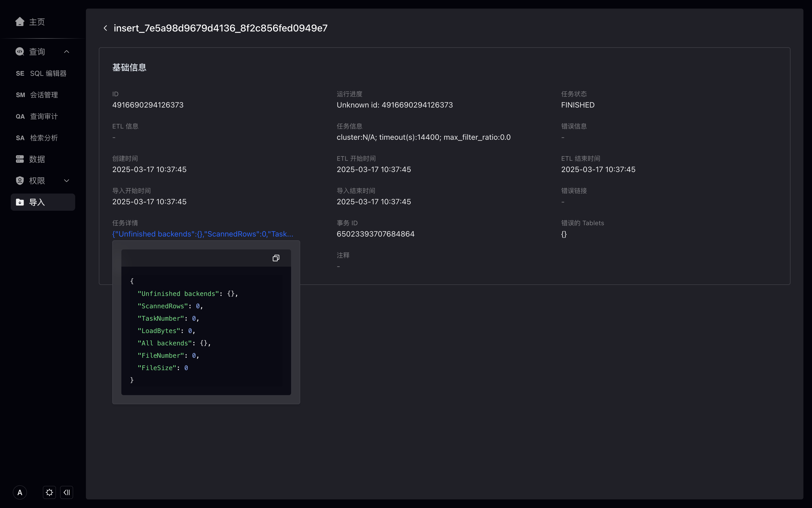Click the 导入 folder icon
This screenshot has width=812, height=508.
20,202
